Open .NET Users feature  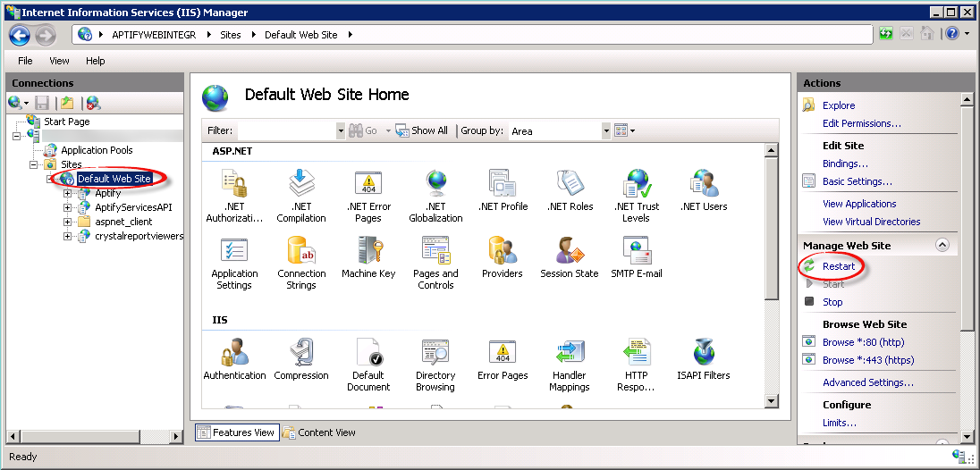704,189
